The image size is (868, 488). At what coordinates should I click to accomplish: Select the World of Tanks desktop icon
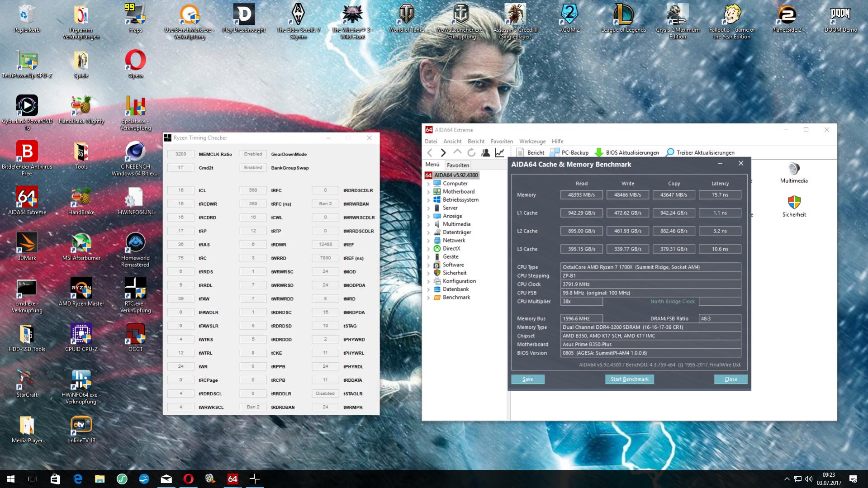[407, 19]
